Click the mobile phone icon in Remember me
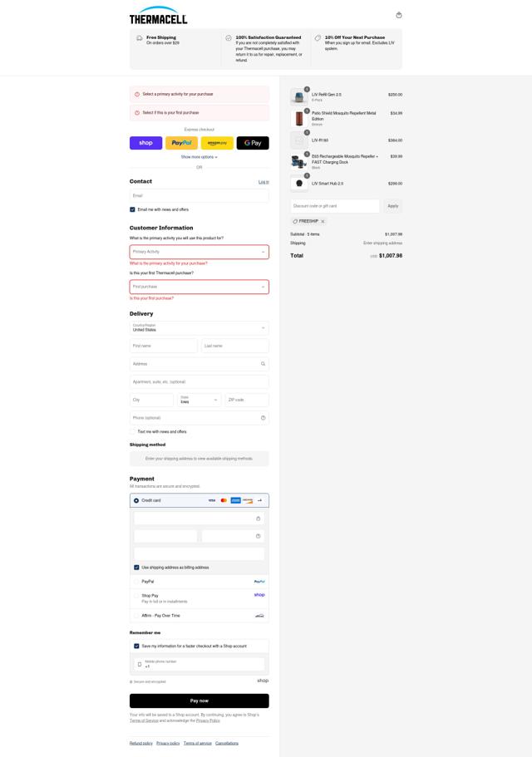Viewport: 532px width, 757px height. click(140, 664)
